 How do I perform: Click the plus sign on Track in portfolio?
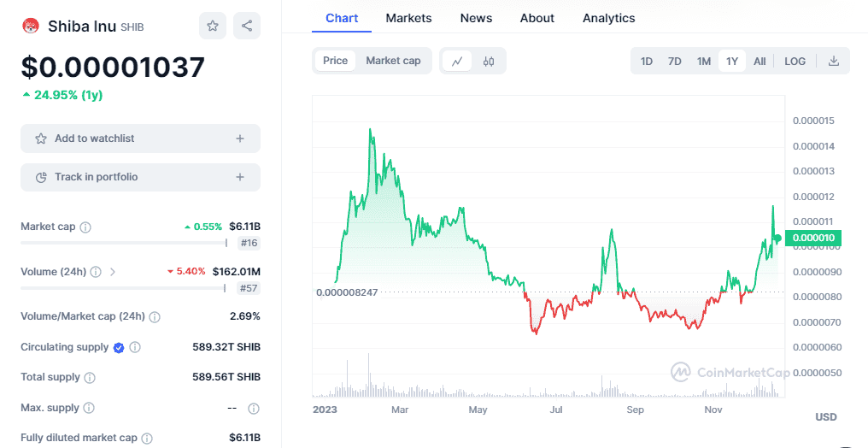pyautogui.click(x=240, y=177)
